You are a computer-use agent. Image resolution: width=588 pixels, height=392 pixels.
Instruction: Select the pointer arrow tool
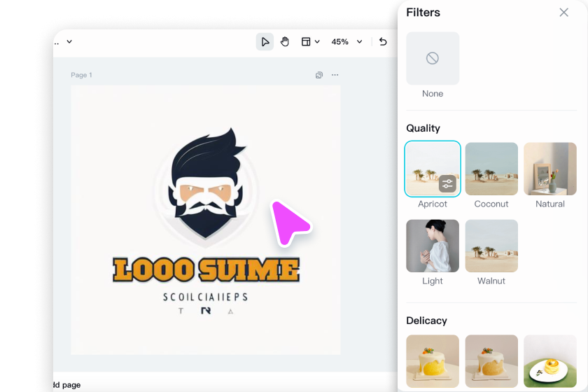265,41
